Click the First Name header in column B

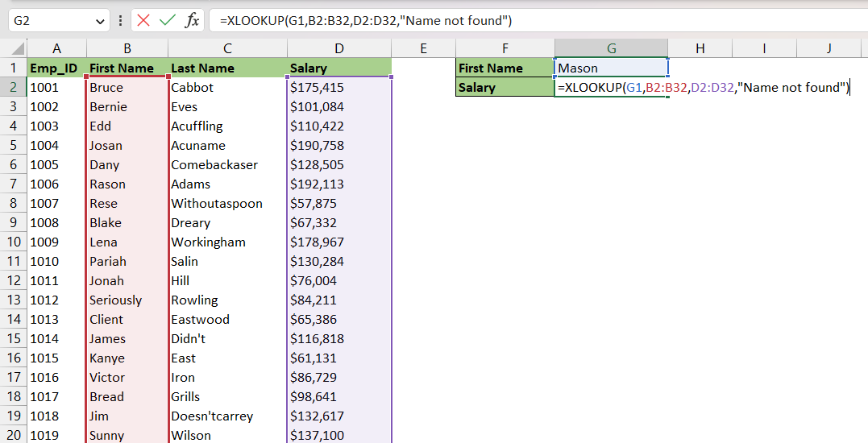pos(127,68)
